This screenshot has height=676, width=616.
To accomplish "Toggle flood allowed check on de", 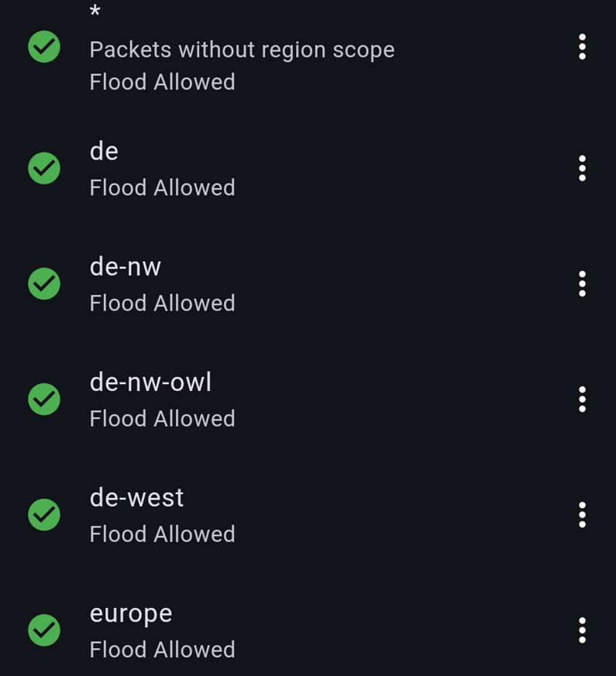I will (x=44, y=168).
